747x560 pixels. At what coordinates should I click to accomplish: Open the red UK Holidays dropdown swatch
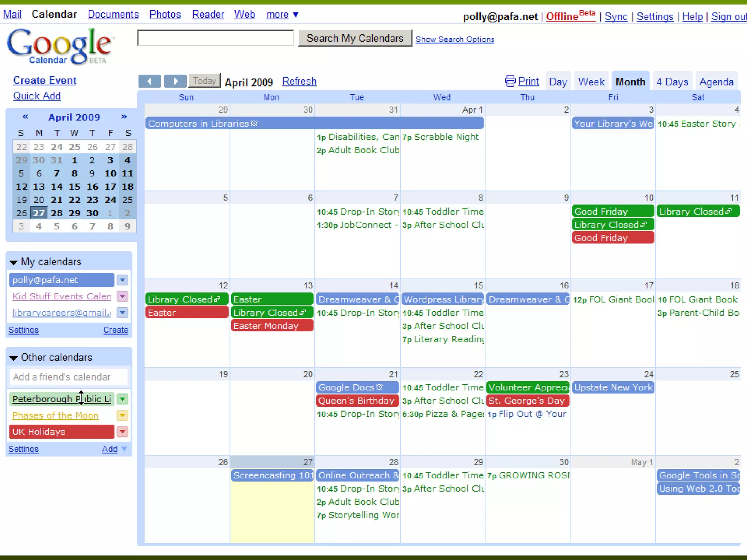click(x=123, y=432)
